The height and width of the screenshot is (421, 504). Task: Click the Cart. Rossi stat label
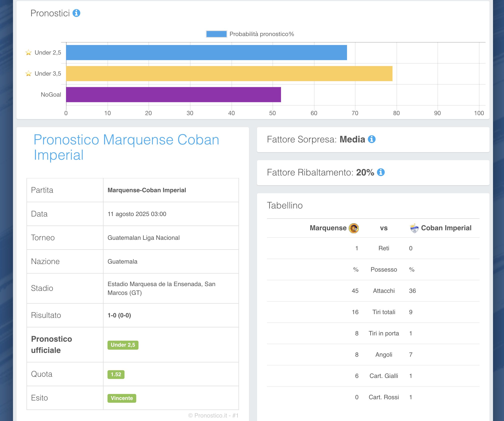tap(384, 397)
